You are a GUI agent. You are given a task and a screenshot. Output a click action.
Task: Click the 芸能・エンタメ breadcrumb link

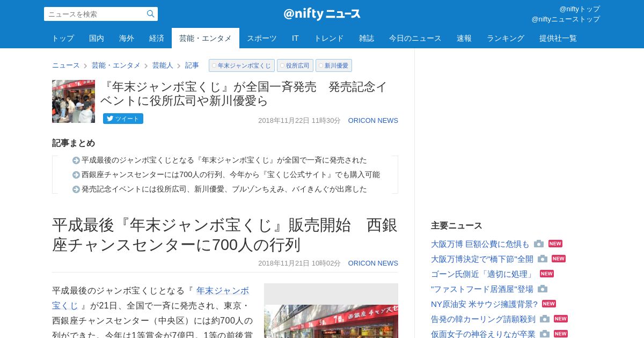[x=116, y=65]
